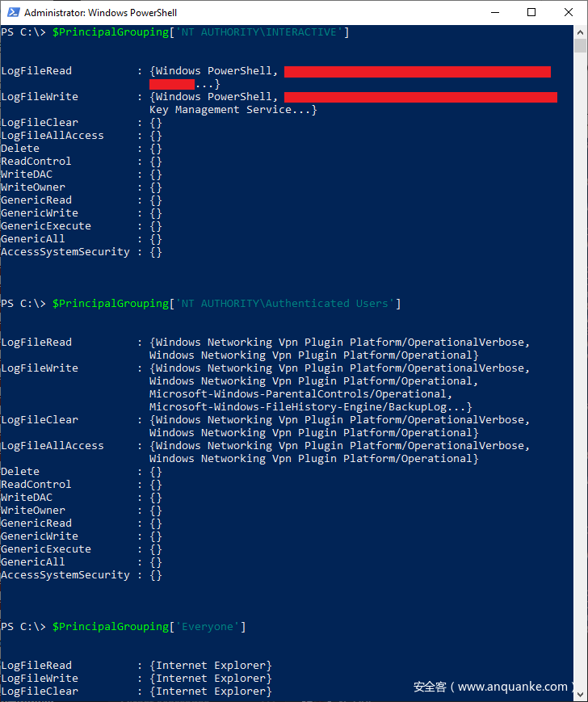Click the 'Key Management Service...' output text

pyautogui.click(x=233, y=110)
